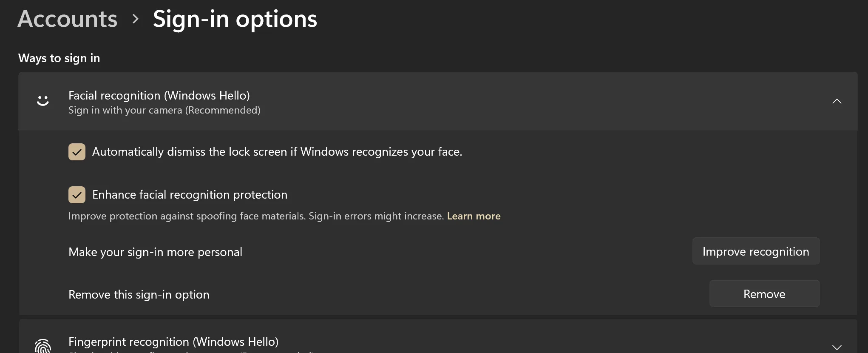Click the 'Remove this sign-in option' text
868x353 pixels.
(x=139, y=294)
